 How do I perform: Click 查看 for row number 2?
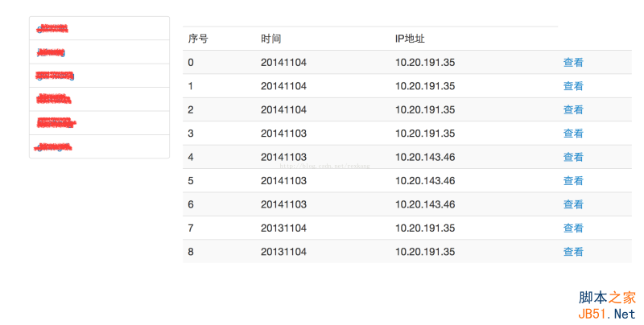(x=573, y=109)
